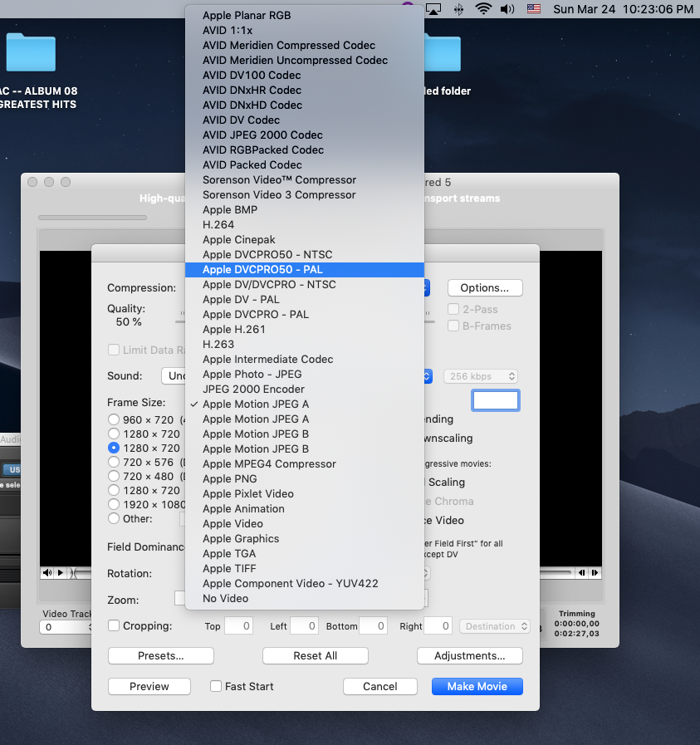Select the 720 × 576 frame size radio
Screen dimensions: 700x745
[x=114, y=463]
